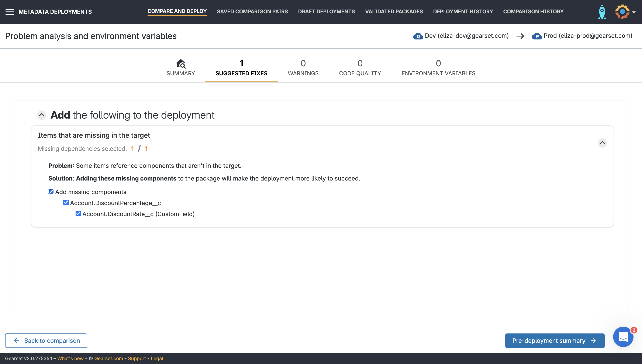
Task: Click the arrow between Dev and Prod
Action: point(520,36)
